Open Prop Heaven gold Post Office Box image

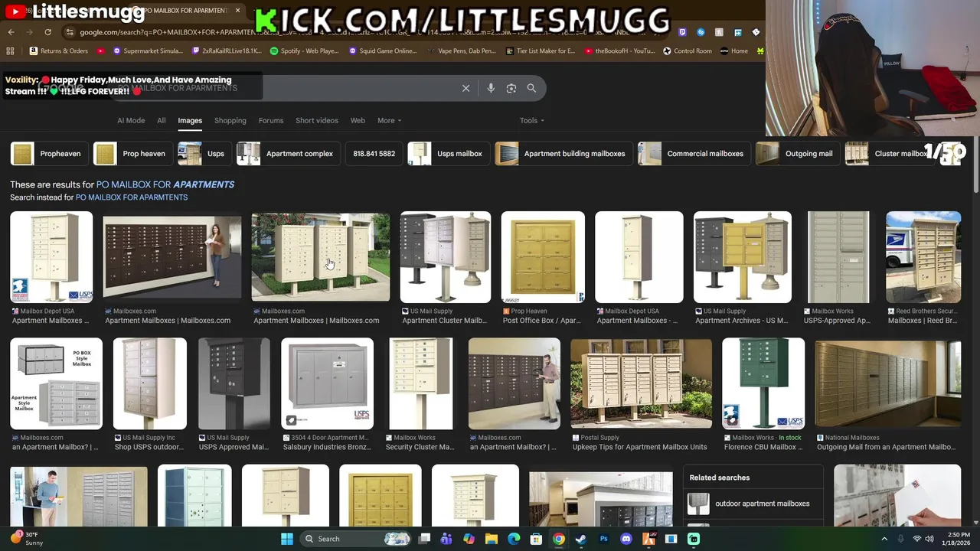tap(543, 257)
